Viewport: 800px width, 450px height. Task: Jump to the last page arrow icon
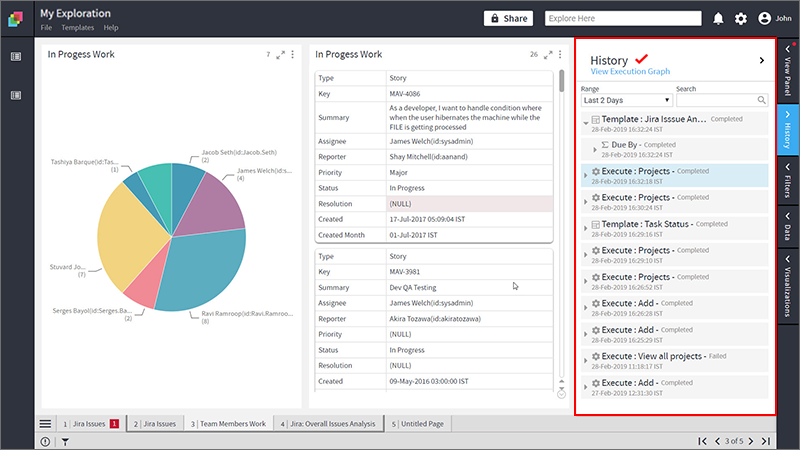(x=766, y=441)
